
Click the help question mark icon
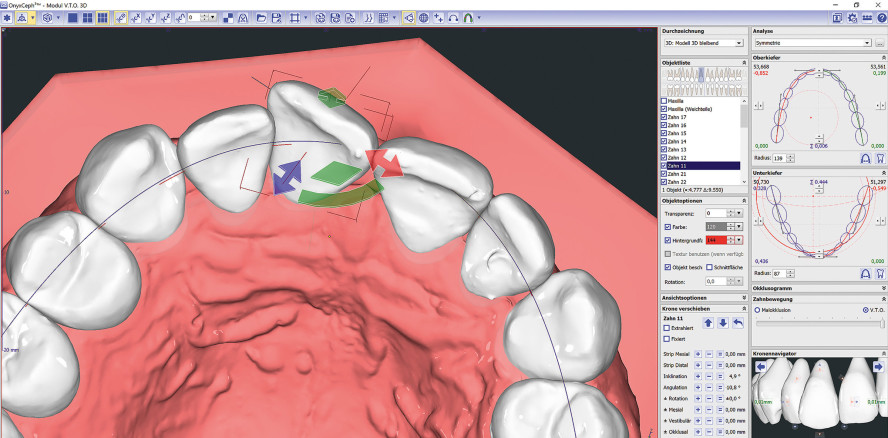click(882, 18)
